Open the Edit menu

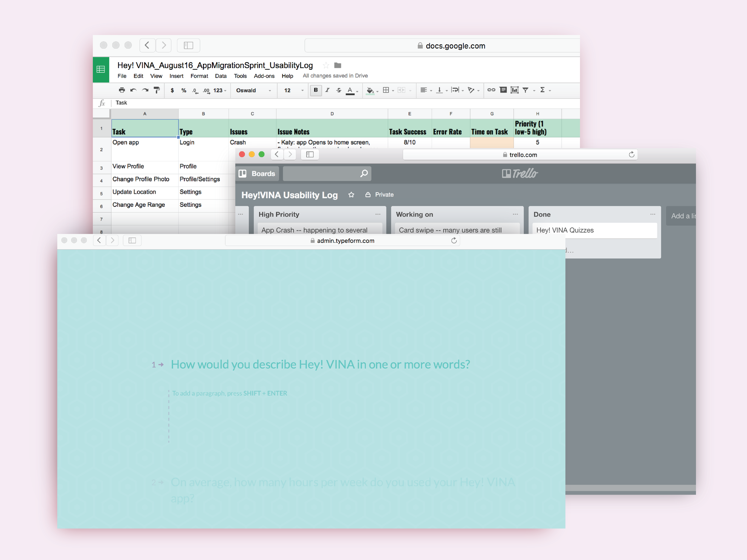pyautogui.click(x=138, y=76)
